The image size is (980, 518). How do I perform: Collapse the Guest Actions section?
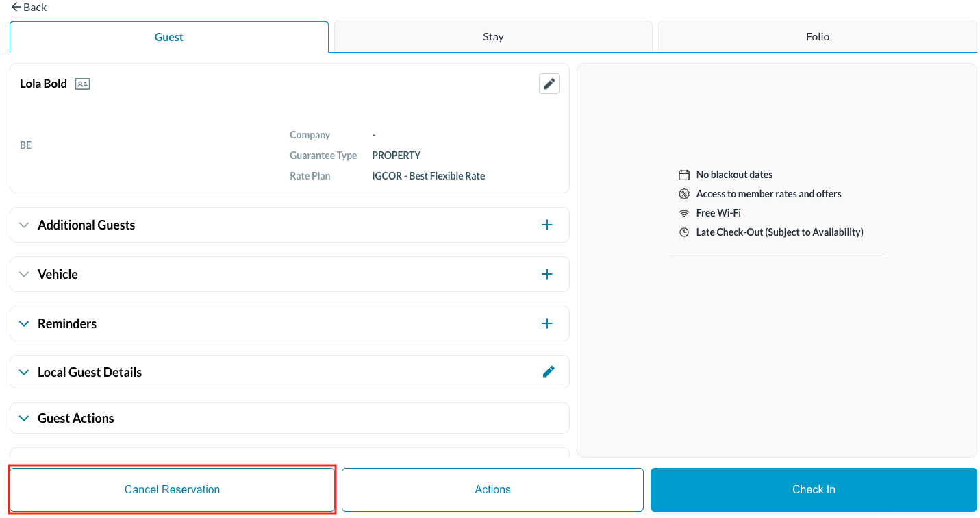pyautogui.click(x=25, y=418)
